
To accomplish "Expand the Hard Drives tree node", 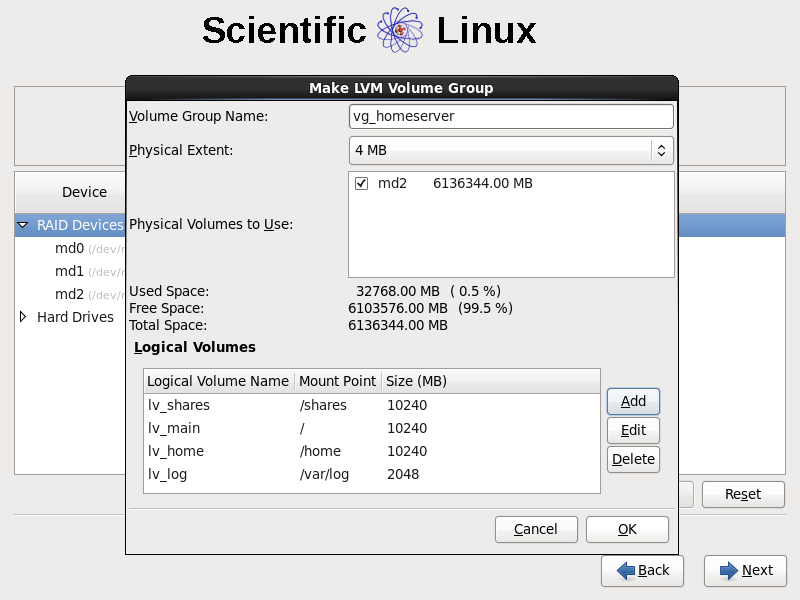I will [x=23, y=317].
